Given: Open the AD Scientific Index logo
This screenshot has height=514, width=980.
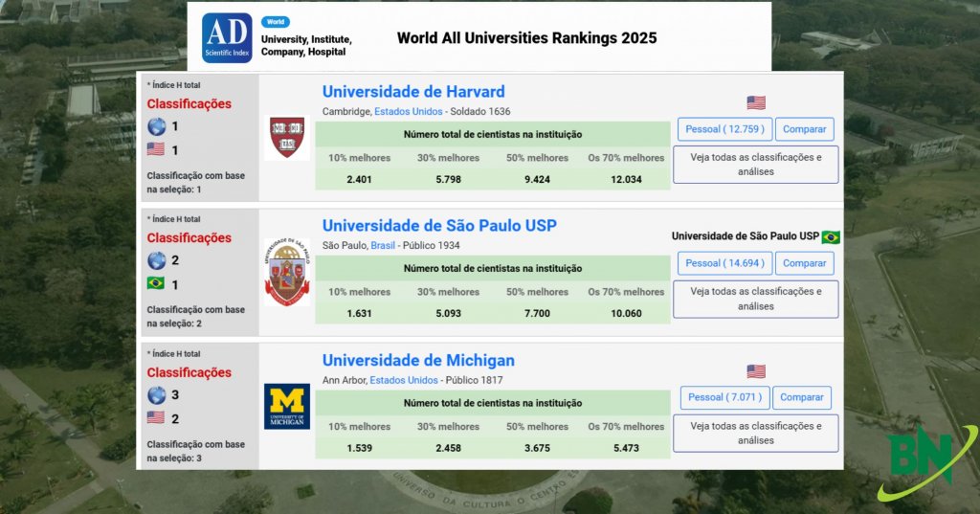Looking at the screenshot, I should tap(227, 37).
